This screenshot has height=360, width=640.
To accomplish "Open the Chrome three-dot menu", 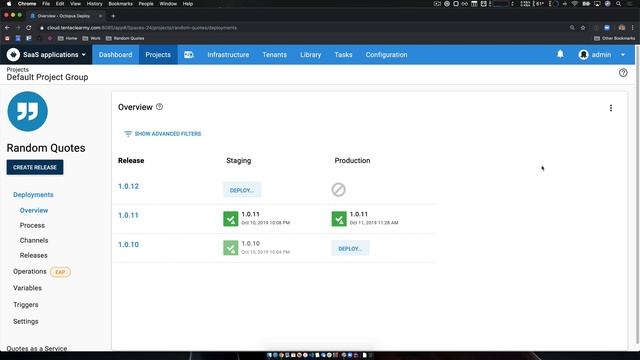I will [633, 28].
